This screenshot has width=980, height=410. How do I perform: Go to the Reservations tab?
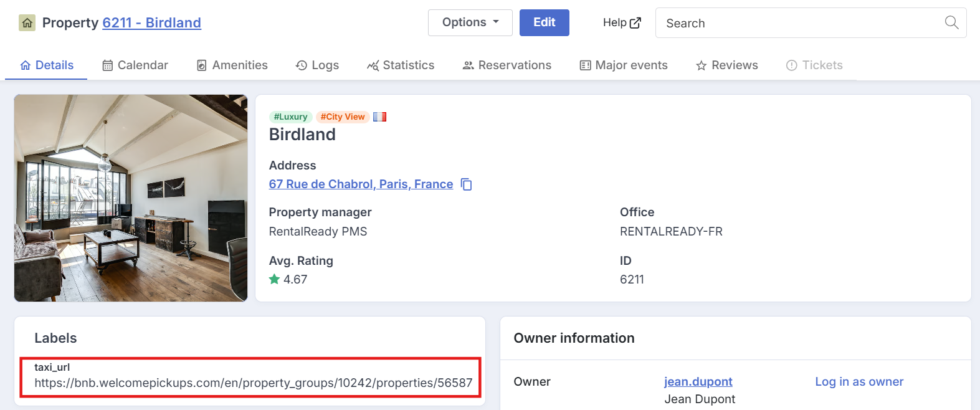pos(507,65)
